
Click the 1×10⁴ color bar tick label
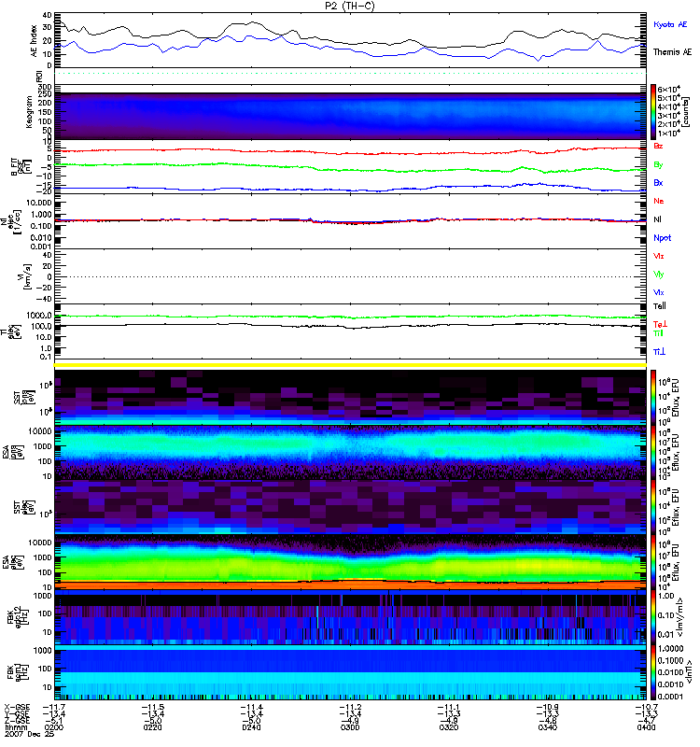(668, 134)
